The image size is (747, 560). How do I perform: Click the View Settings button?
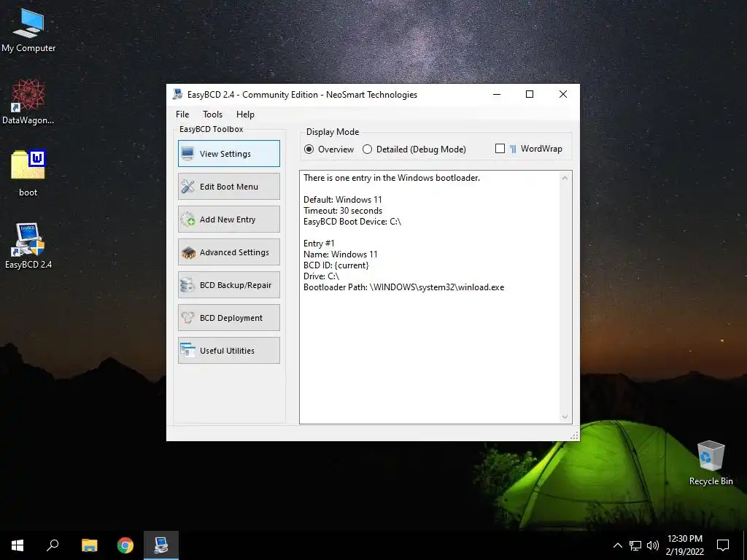click(229, 153)
